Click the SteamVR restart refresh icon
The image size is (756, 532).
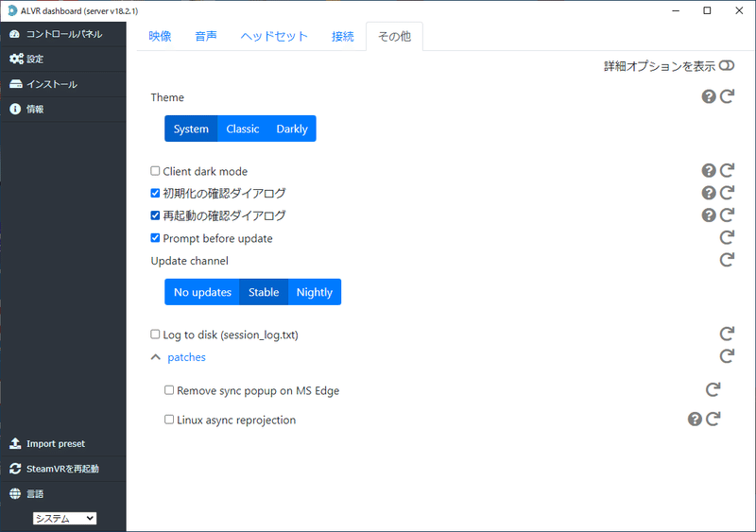coord(15,469)
